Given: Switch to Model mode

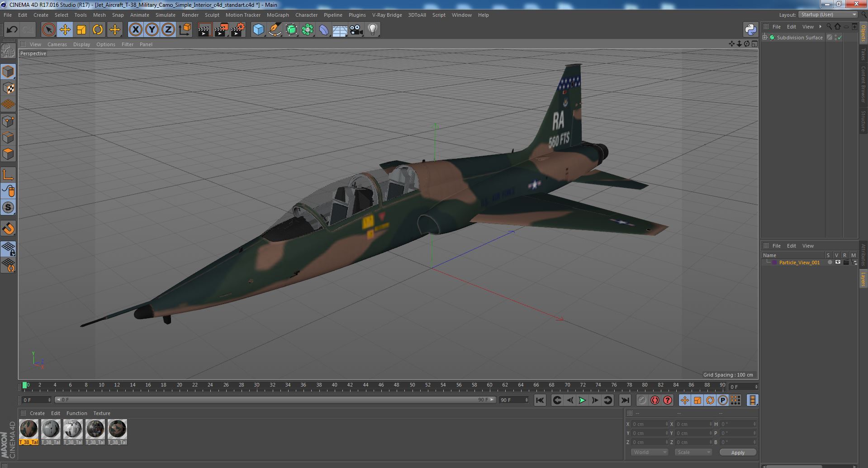Looking at the screenshot, I should coord(8,72).
